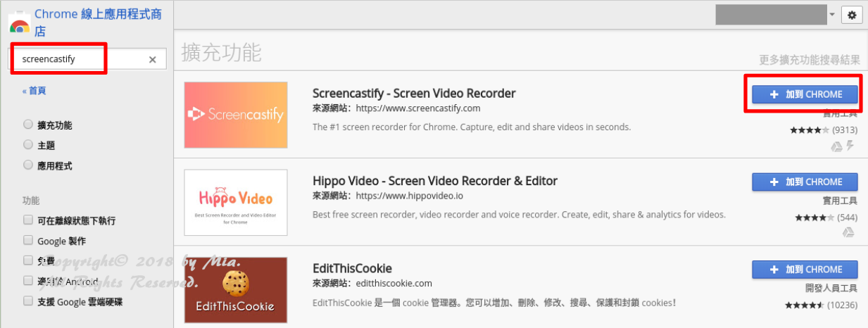This screenshot has height=328, width=868.
Task: Click 開發人員工具 category under EditThisCookie
Action: tap(831, 288)
